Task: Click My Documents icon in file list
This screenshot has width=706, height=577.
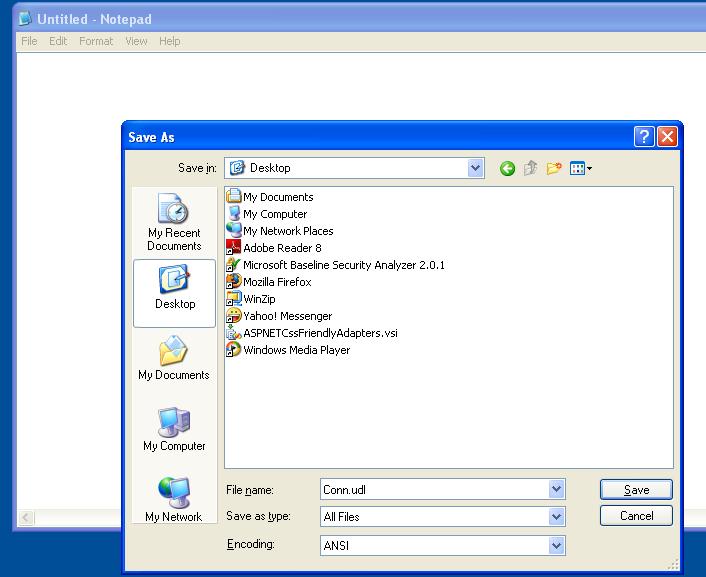Action: point(234,196)
